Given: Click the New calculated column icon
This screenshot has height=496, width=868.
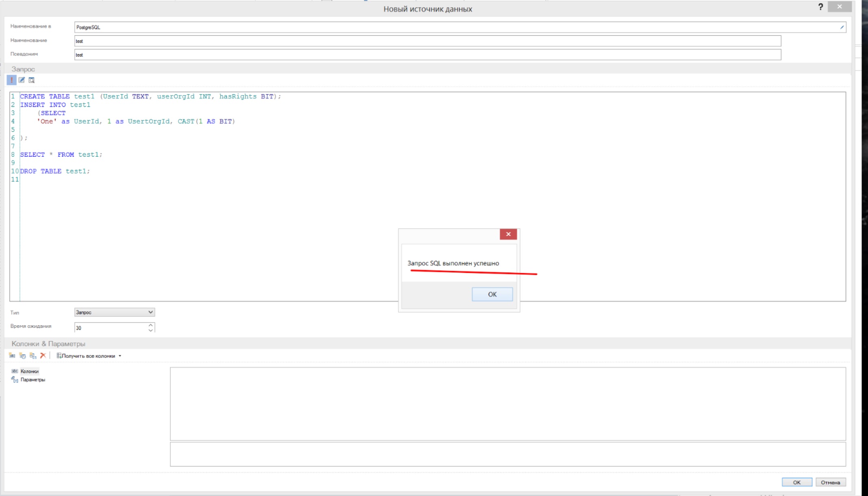Looking at the screenshot, I should pyautogui.click(x=22, y=355).
